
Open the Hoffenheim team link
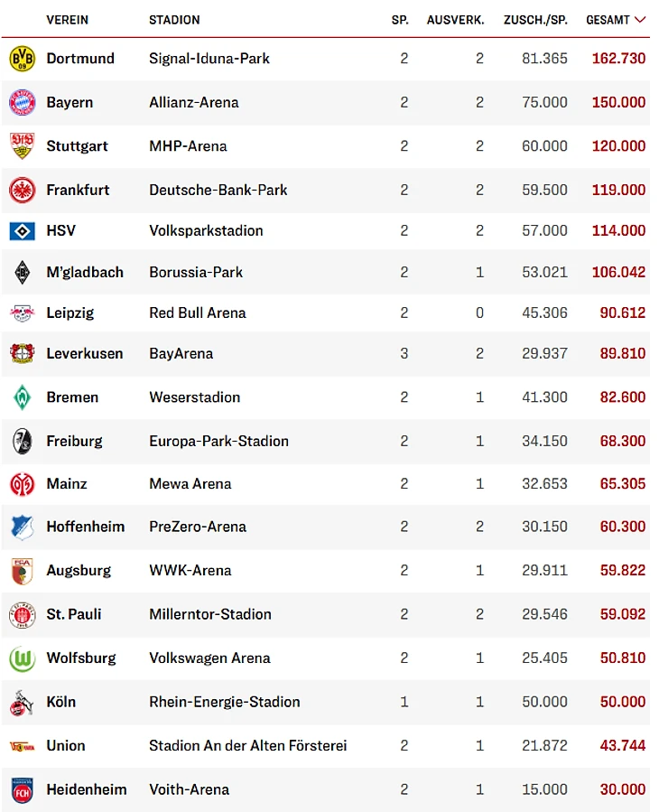pyautogui.click(x=86, y=527)
